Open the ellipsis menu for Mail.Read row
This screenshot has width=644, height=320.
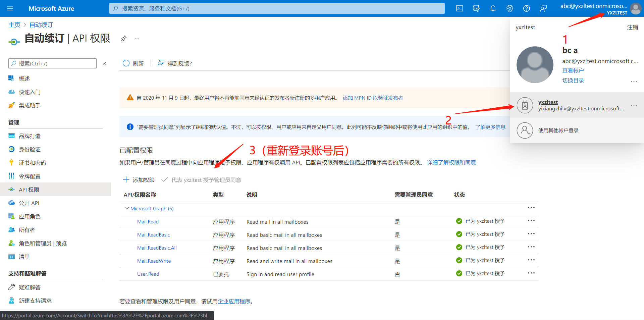coord(531,221)
